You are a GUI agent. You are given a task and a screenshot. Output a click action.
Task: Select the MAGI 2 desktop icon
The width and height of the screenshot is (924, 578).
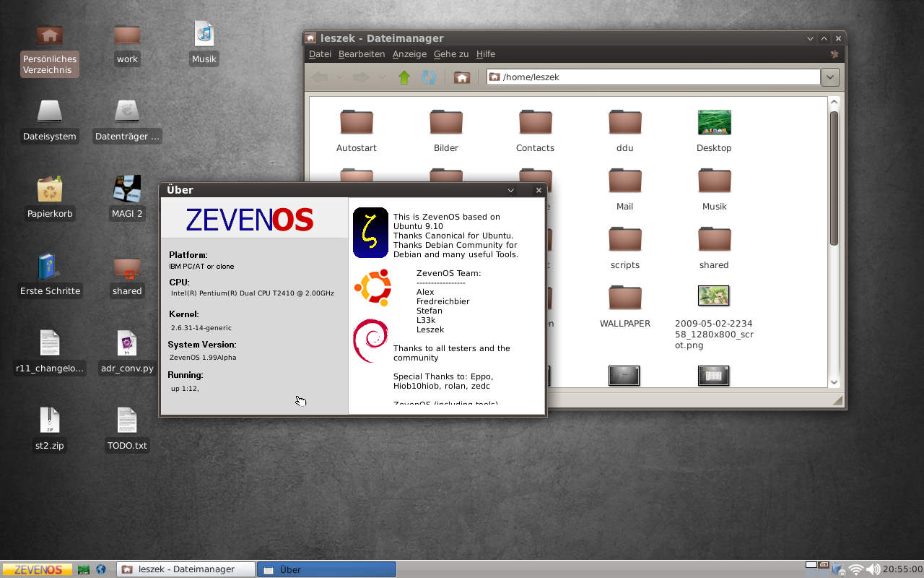point(127,198)
